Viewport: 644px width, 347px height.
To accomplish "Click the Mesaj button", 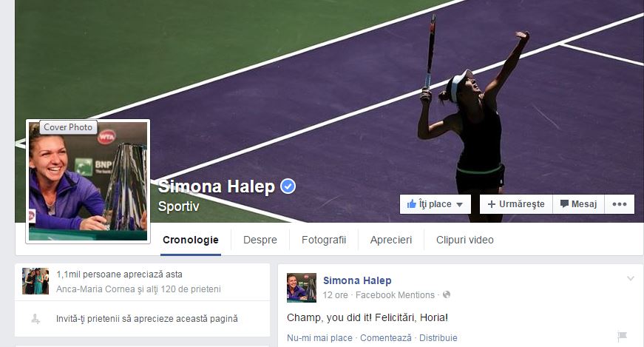I will (x=578, y=204).
